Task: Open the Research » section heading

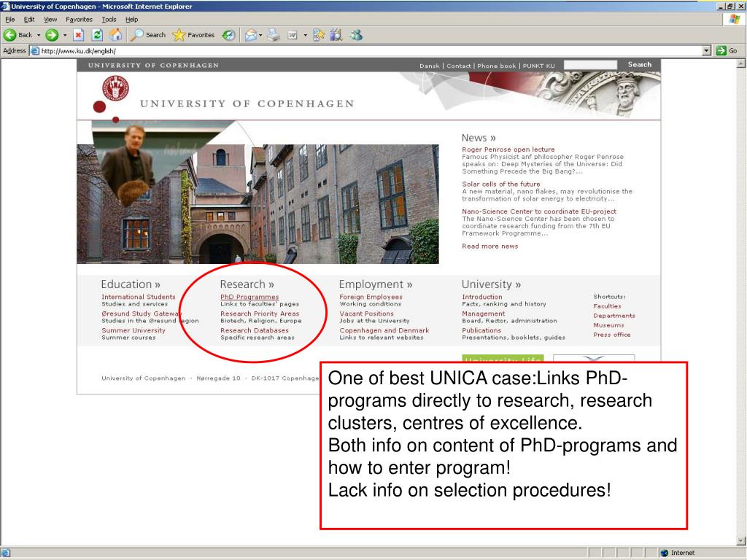Action: click(247, 284)
